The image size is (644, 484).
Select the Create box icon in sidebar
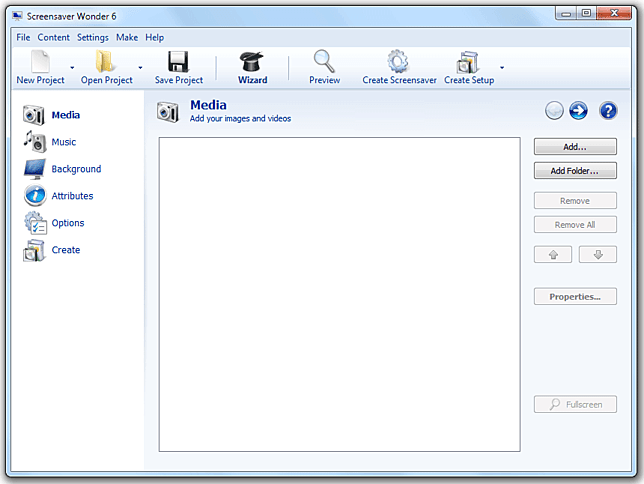[x=34, y=250]
